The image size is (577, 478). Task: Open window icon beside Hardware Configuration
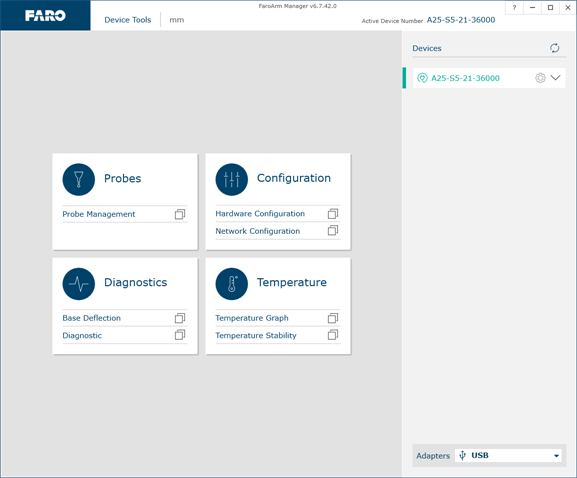pyautogui.click(x=333, y=214)
